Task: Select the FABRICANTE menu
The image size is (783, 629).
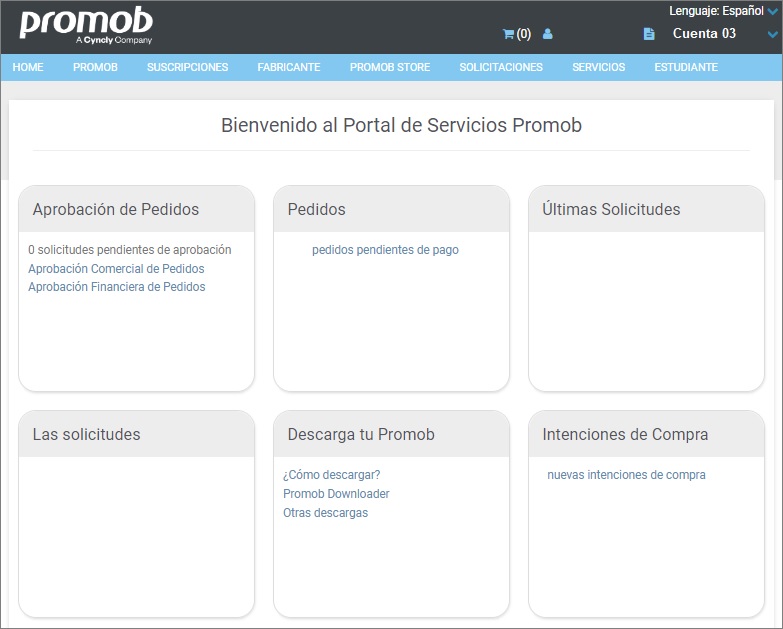Action: click(x=289, y=67)
